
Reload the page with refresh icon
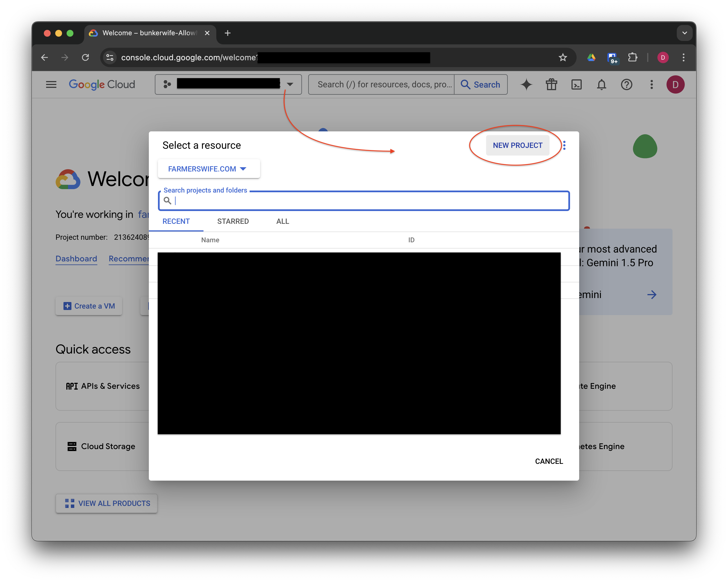[x=85, y=58]
